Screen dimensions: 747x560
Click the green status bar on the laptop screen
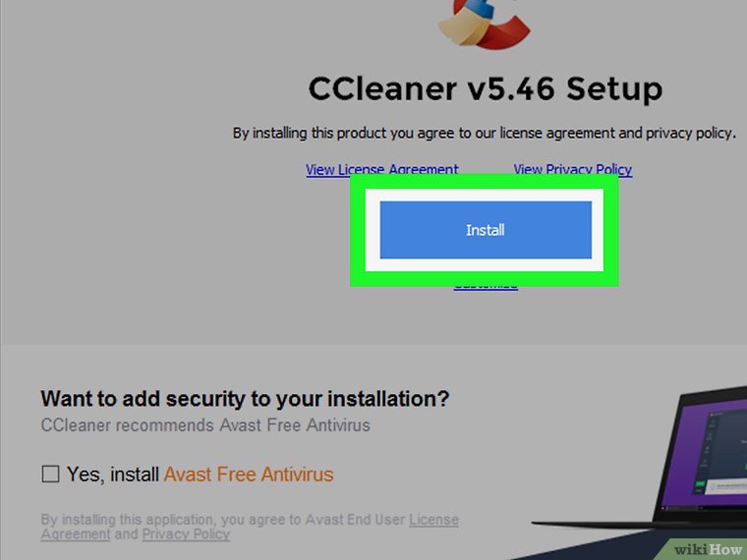[700, 484]
